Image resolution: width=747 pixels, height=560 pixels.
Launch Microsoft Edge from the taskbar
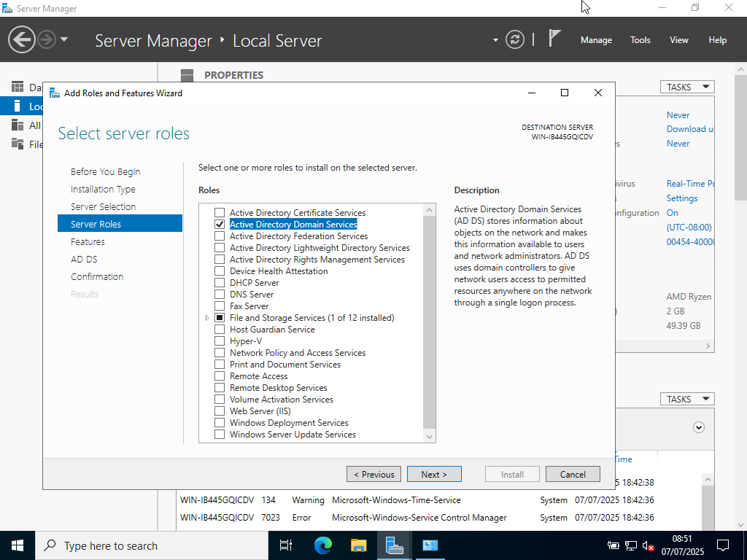(322, 545)
